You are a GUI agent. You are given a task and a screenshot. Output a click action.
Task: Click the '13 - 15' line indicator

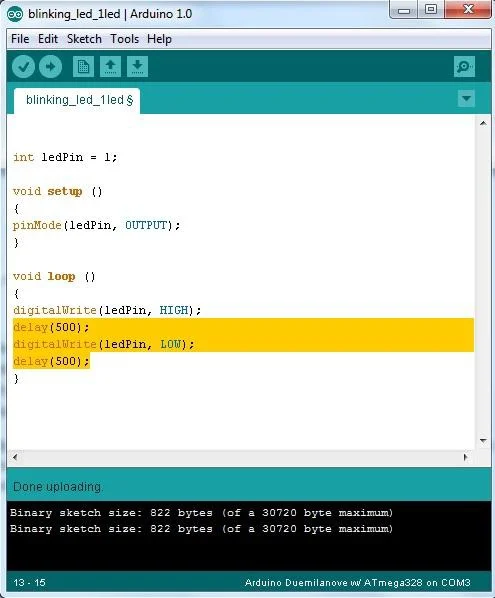29,583
